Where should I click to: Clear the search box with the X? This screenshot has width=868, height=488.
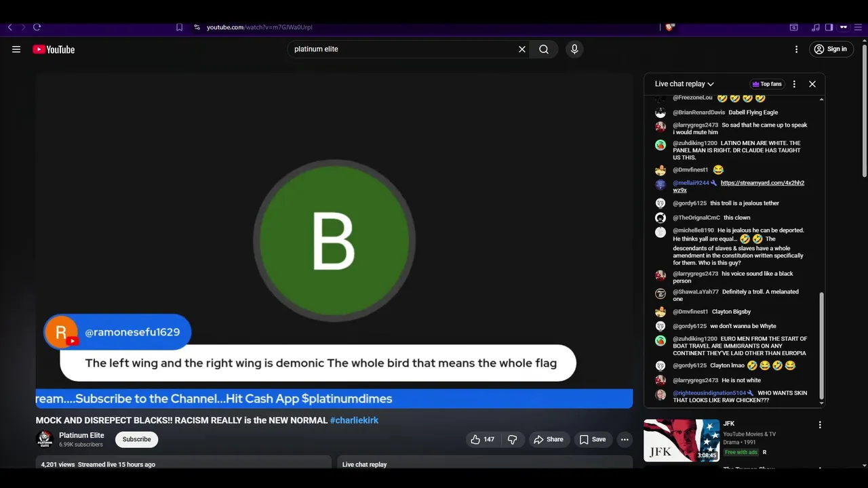pos(522,49)
